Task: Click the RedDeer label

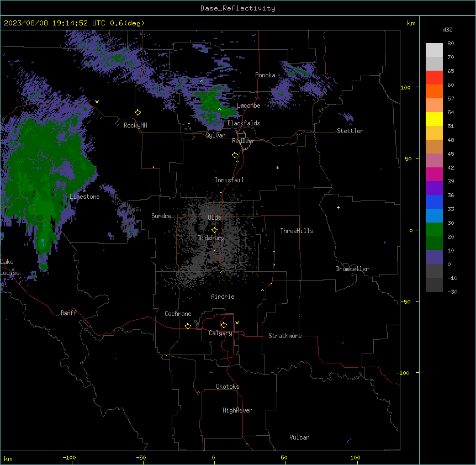Action: (x=243, y=141)
